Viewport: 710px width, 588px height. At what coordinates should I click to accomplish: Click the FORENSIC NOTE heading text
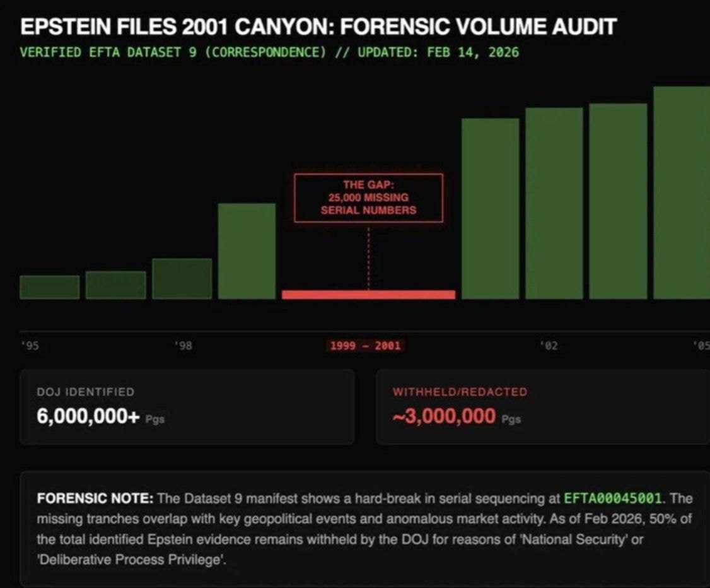pyautogui.click(x=95, y=498)
